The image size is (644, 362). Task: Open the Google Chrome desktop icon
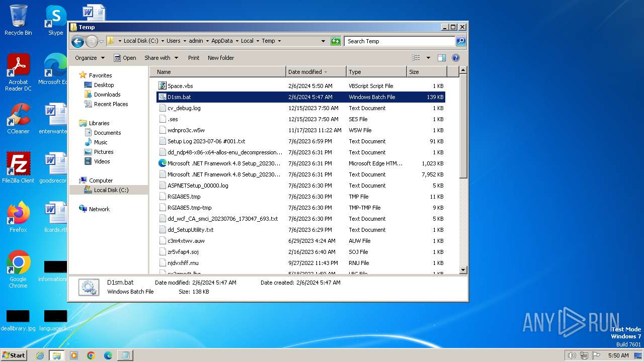18,269
